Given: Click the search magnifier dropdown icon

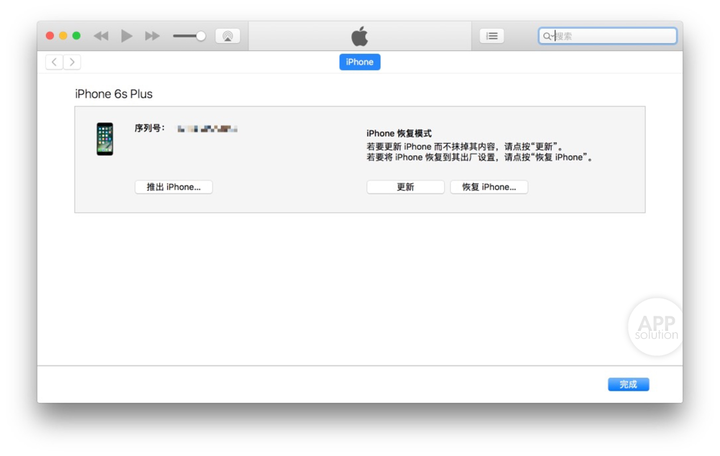Looking at the screenshot, I should point(548,36).
